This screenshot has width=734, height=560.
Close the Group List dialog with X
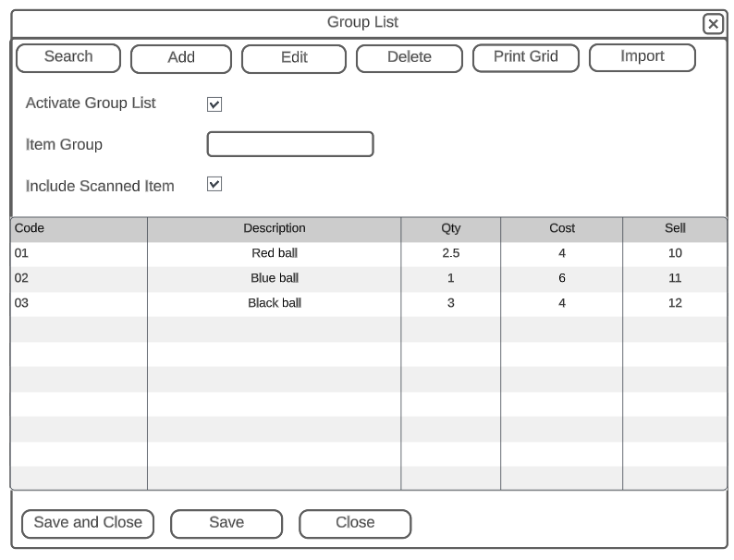point(713,24)
